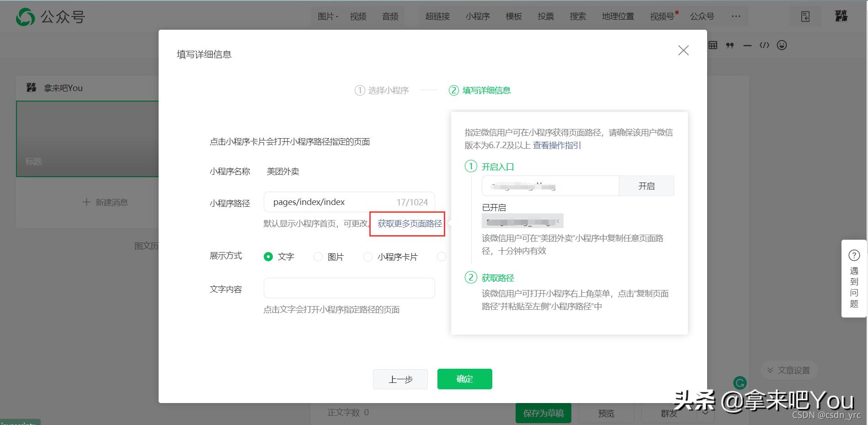This screenshot has height=425, width=868.
Task: Choose 小程序卡片 as display method
Action: (368, 257)
